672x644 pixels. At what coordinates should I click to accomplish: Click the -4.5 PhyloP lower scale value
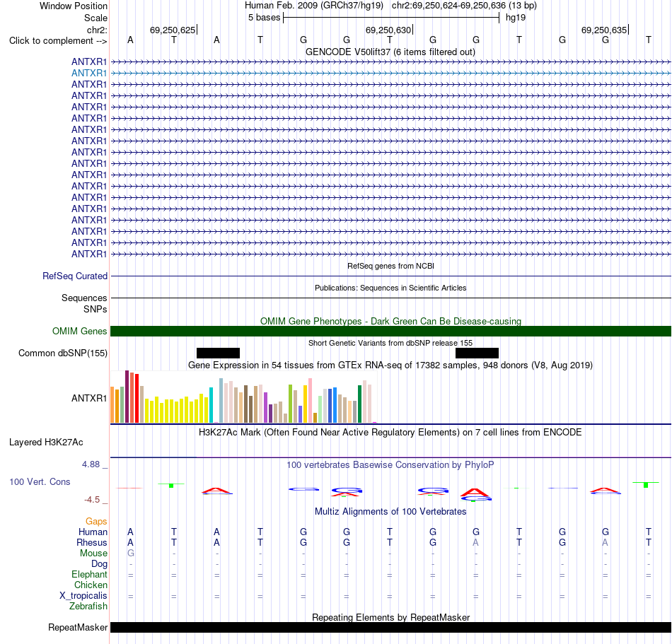click(92, 500)
